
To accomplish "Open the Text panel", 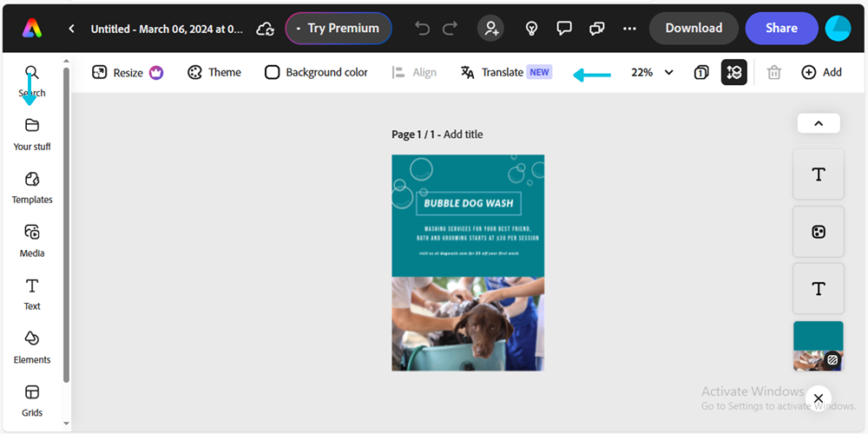I will coord(32,294).
